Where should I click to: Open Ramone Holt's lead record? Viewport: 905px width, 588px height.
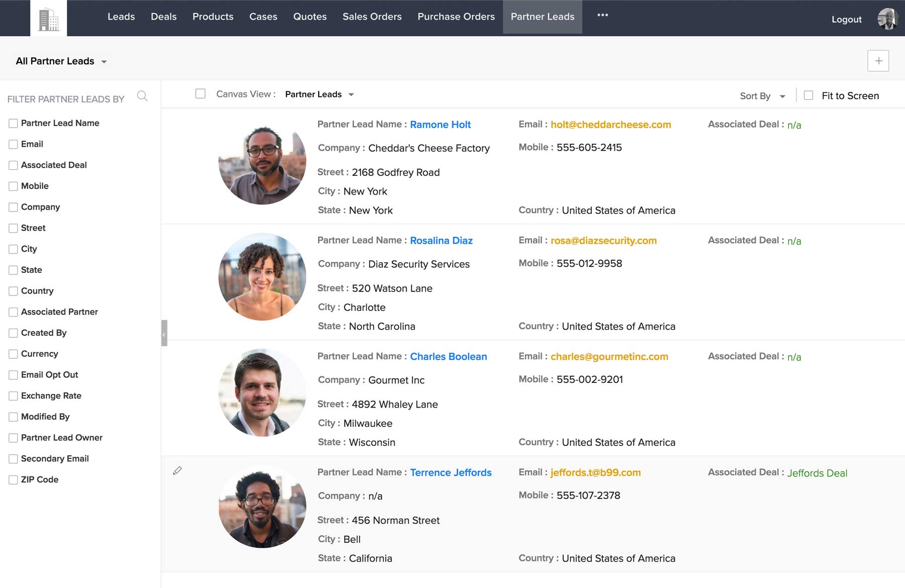[x=440, y=125]
